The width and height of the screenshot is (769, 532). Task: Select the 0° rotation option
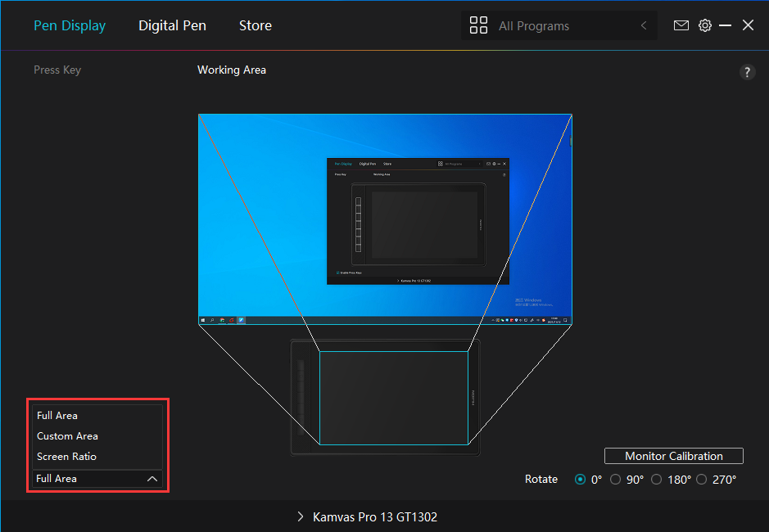[580, 479]
